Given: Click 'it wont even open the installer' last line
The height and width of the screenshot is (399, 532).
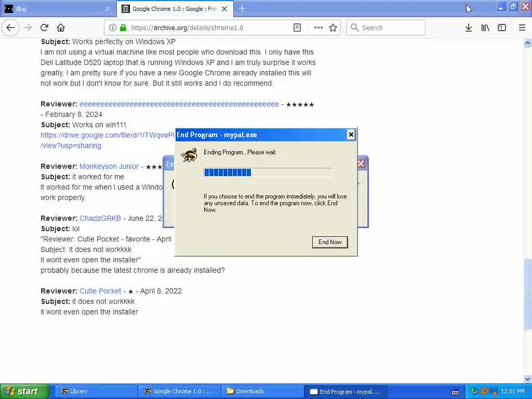Looking at the screenshot, I should tap(89, 312).
